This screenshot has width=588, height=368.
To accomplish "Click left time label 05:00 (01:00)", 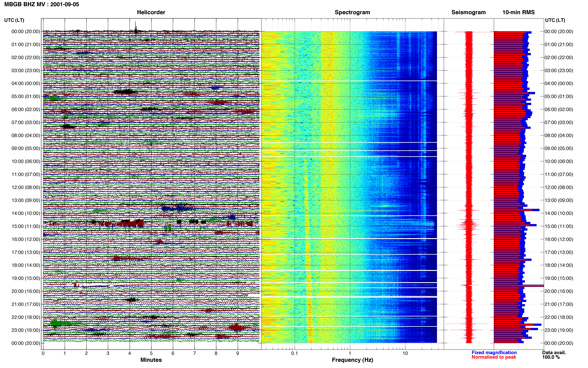I will [26, 96].
